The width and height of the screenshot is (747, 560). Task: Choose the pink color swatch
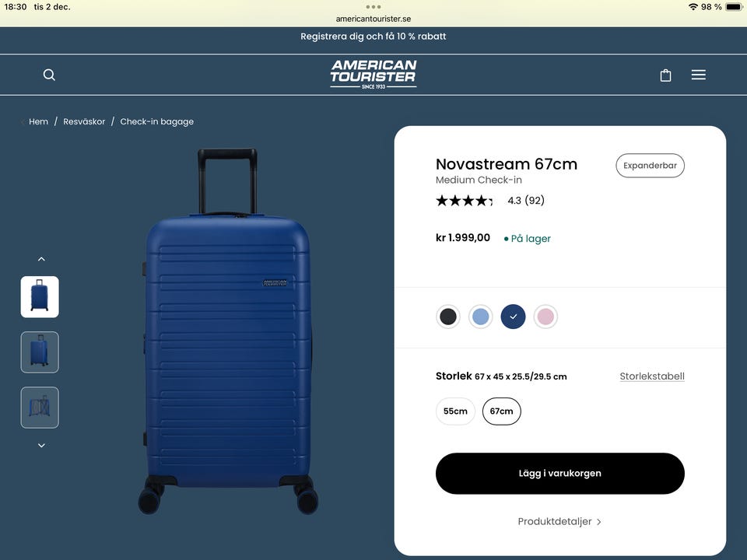click(545, 317)
